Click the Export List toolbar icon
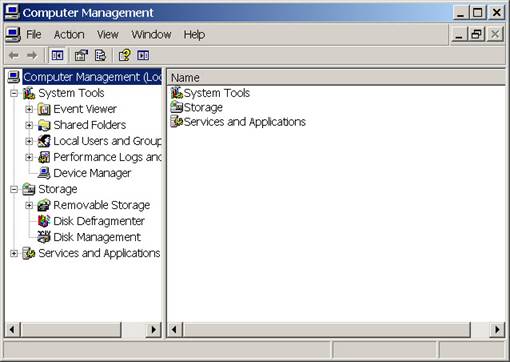 click(x=100, y=55)
